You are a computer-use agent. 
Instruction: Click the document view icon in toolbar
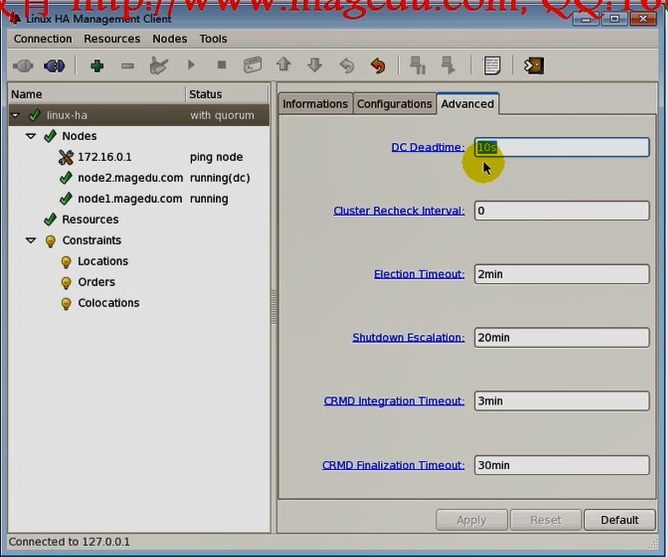492,66
